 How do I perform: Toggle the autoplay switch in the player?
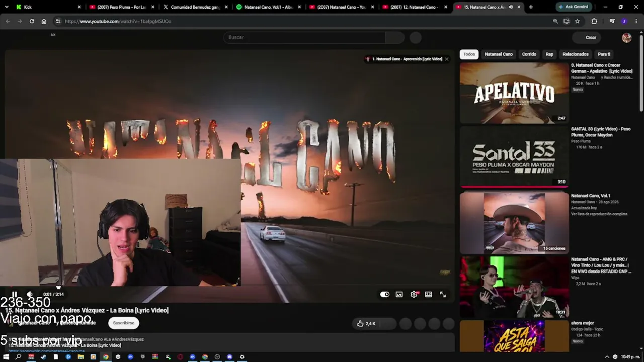click(385, 295)
